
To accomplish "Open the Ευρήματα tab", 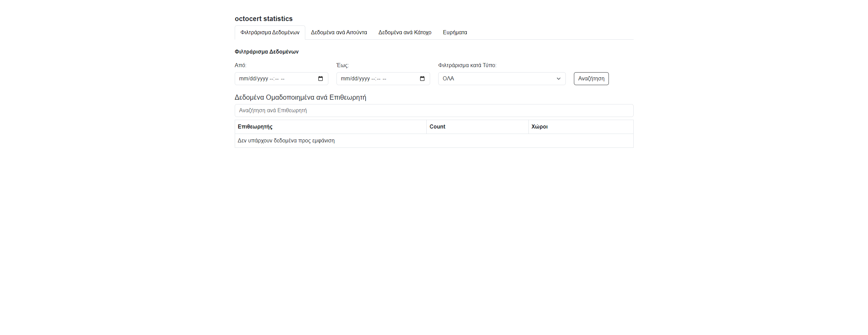I will coord(455,33).
